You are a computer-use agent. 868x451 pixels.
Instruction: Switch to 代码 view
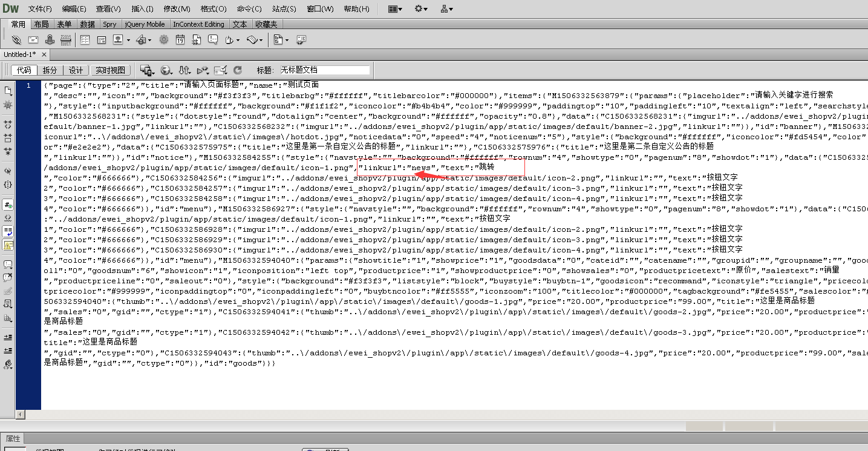coord(24,70)
